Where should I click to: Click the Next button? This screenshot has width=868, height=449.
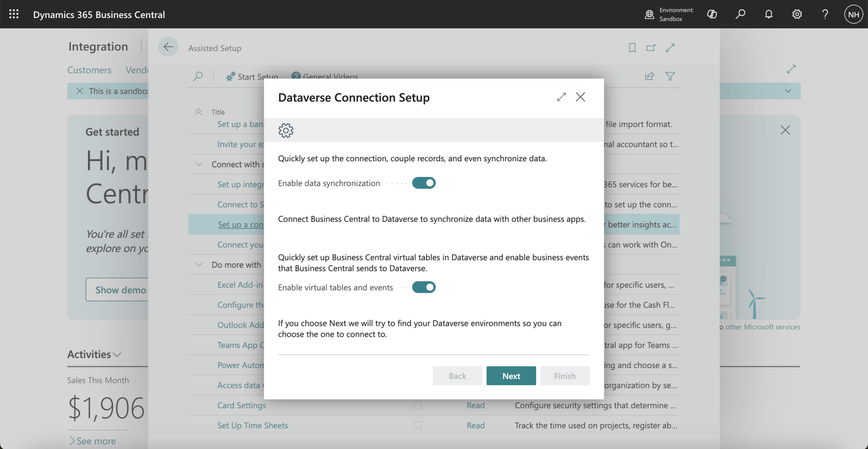[511, 376]
